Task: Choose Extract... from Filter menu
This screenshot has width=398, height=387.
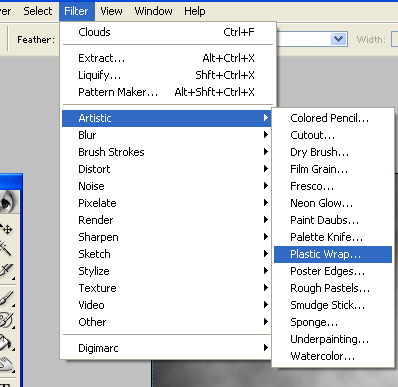Action: 167,58
